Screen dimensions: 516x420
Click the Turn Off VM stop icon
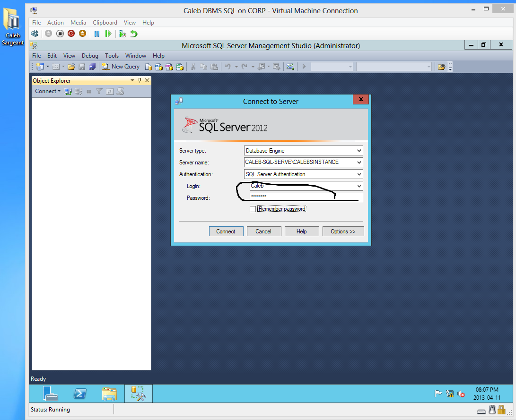point(60,34)
